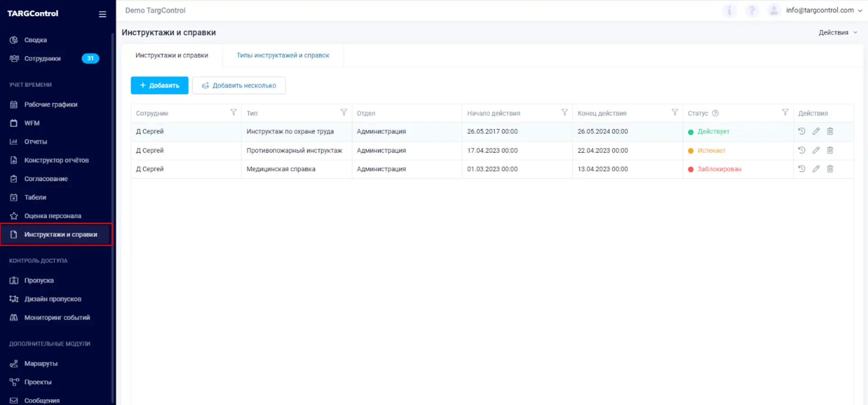Open the info icon in header

point(729,10)
